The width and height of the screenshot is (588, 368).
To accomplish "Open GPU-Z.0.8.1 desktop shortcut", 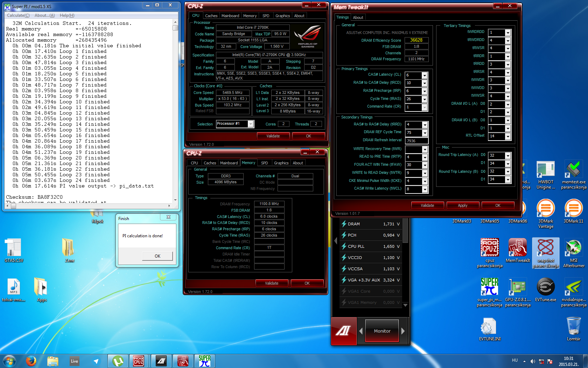I will coord(518,292).
